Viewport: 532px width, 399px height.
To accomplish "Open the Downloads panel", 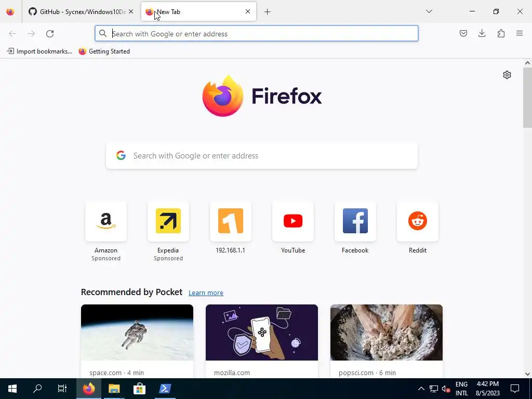I will 482,33.
